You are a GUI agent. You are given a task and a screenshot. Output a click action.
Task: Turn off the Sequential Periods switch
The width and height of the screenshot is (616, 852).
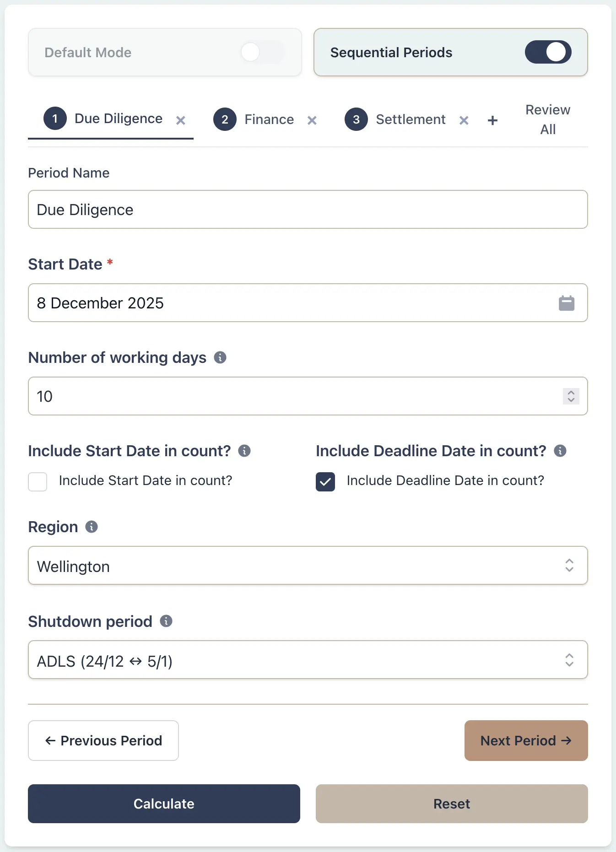548,52
